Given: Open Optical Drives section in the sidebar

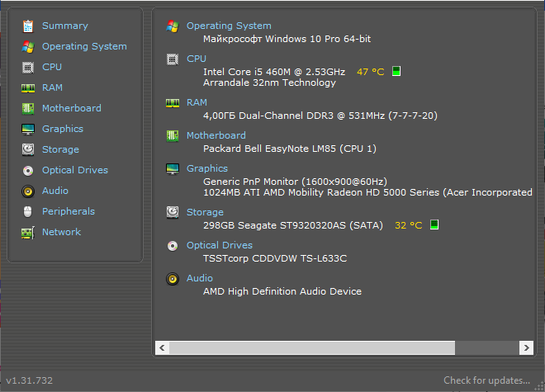Looking at the screenshot, I should [75, 170].
